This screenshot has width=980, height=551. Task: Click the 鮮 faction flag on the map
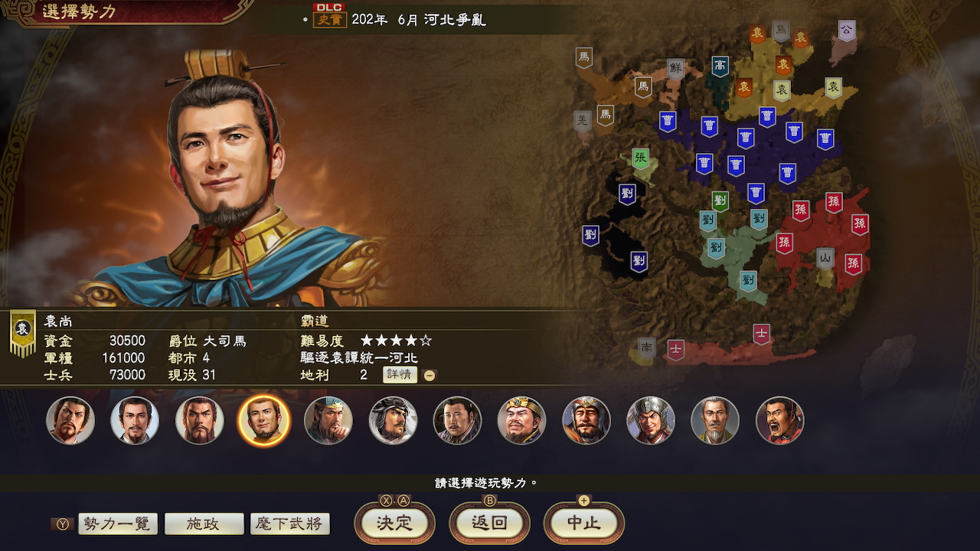click(675, 69)
